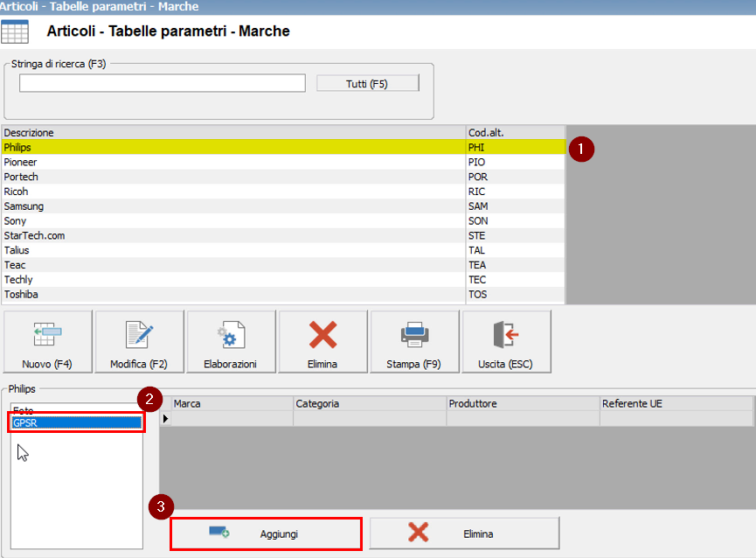Click the Aggiungi add-row icon
The height and width of the screenshot is (558, 756).
[x=219, y=532]
